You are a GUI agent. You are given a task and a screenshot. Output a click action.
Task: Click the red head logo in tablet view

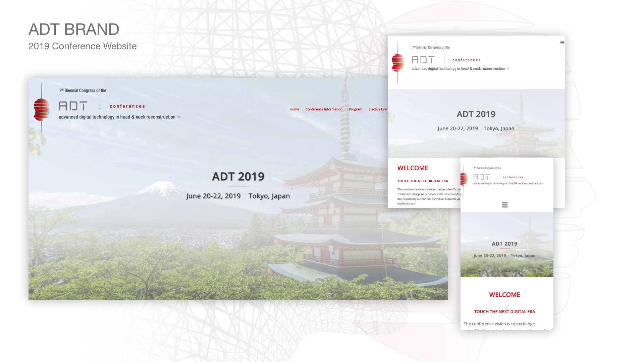398,63
